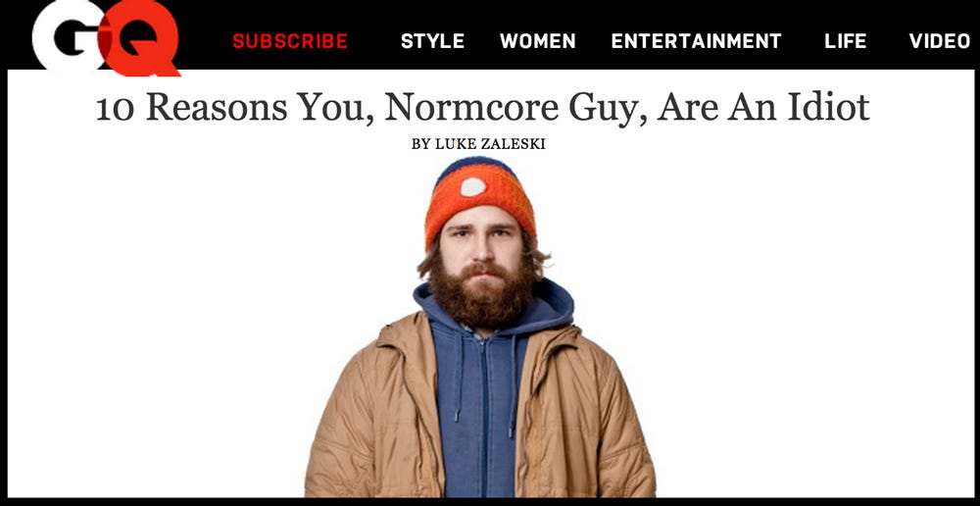Open author Luke Zaleski's byline
Image resolution: width=980 pixels, height=506 pixels.
click(478, 144)
